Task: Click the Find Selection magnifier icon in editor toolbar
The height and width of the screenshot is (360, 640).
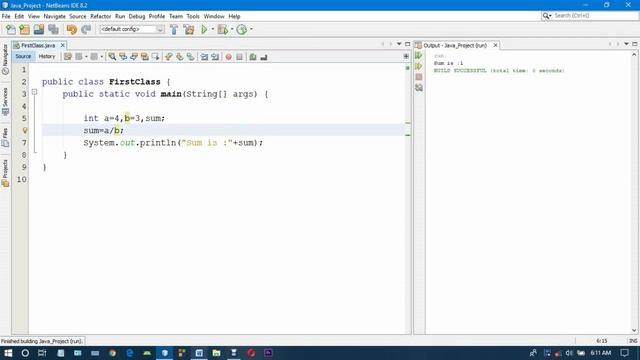Action: point(112,57)
